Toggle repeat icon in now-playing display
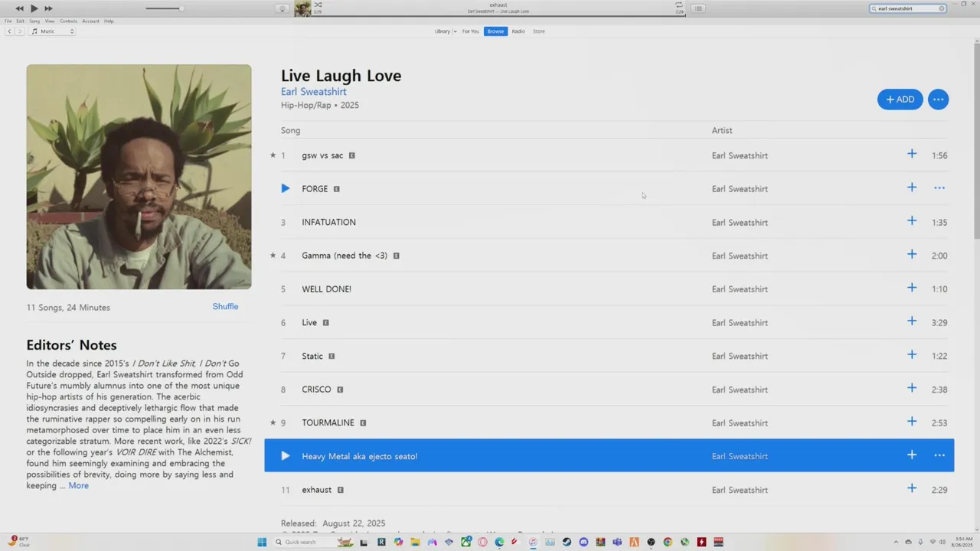The width and height of the screenshot is (980, 551). [679, 5]
